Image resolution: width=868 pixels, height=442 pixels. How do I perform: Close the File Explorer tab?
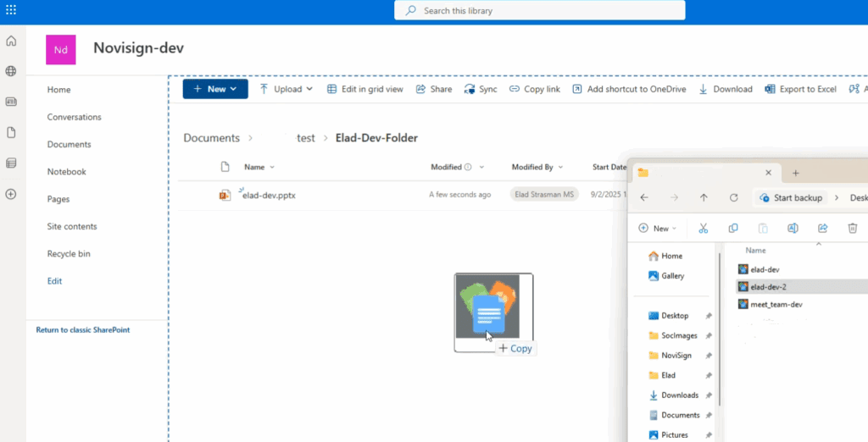point(768,173)
